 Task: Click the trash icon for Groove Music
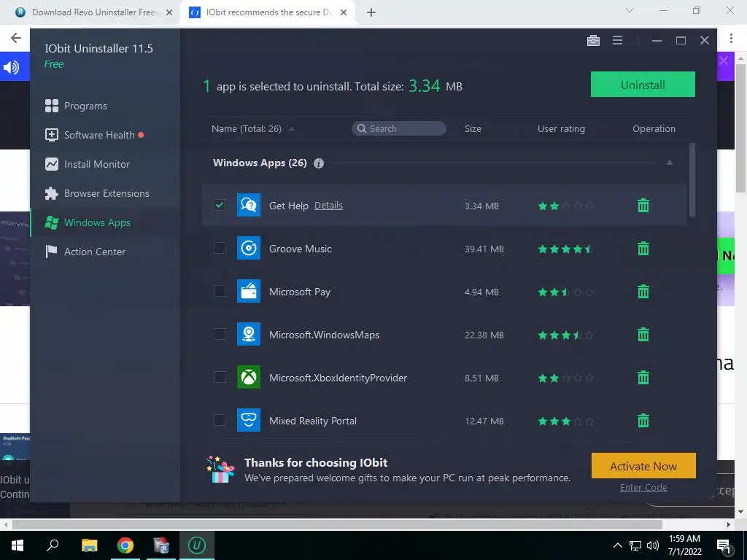point(643,249)
